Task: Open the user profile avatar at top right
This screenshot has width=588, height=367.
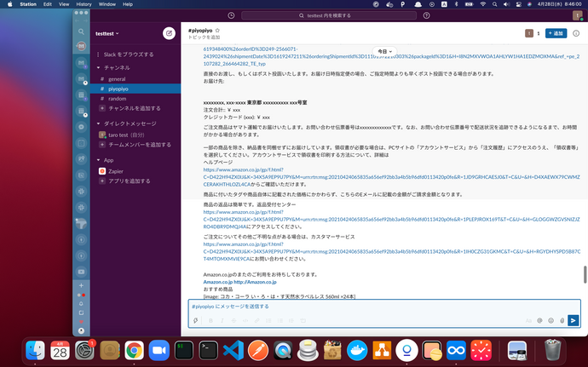Action: [x=577, y=15]
